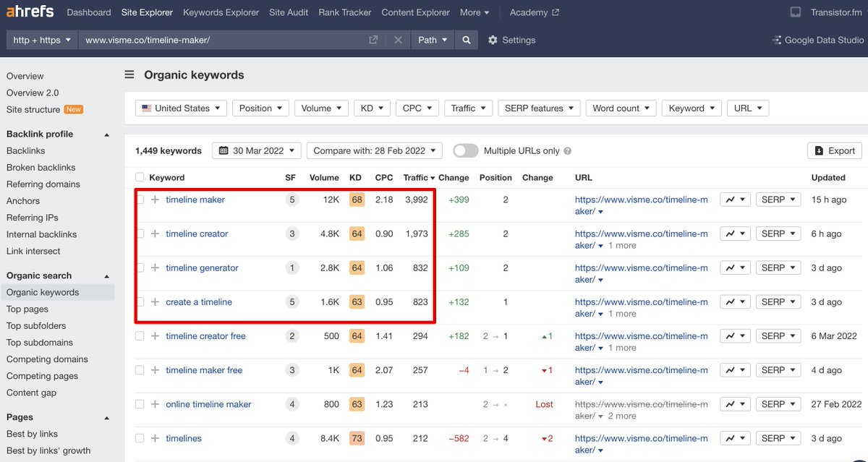
Task: Open the create a timeline keyword link
Action: pyautogui.click(x=199, y=301)
